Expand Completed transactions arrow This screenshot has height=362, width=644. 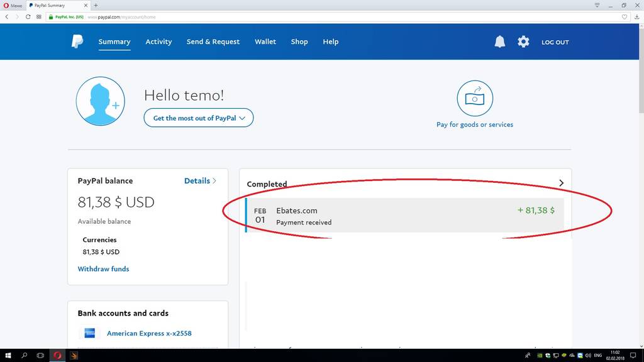(561, 183)
